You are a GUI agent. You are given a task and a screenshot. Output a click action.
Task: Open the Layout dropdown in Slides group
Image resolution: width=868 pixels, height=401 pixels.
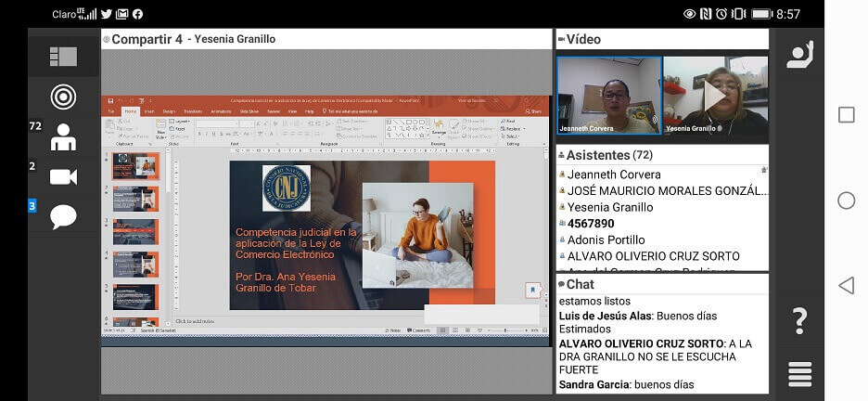(179, 121)
